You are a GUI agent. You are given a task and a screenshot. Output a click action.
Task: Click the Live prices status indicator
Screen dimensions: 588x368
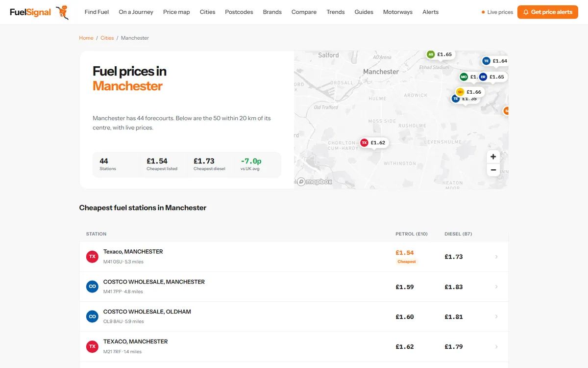point(497,12)
